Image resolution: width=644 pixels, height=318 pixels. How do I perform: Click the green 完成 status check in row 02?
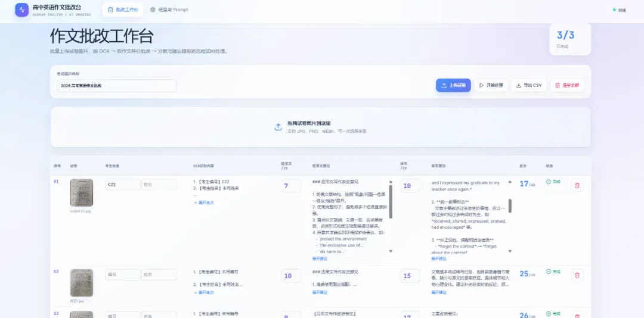point(553,272)
